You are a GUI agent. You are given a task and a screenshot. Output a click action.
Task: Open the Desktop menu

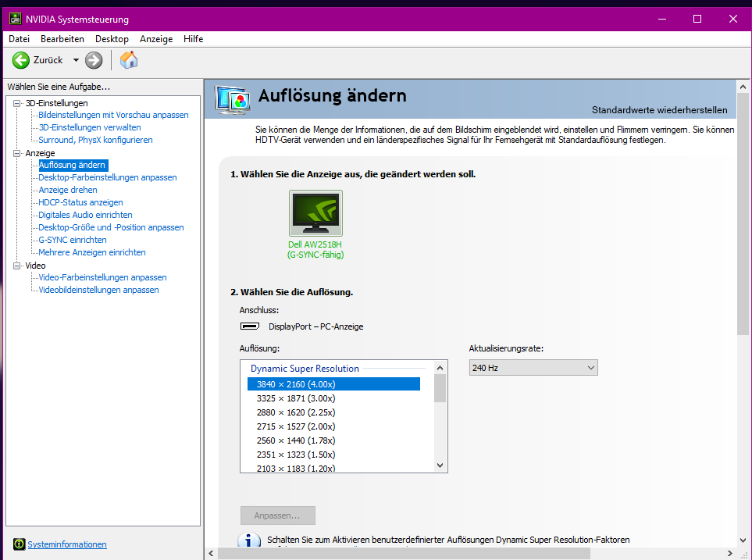[112, 39]
